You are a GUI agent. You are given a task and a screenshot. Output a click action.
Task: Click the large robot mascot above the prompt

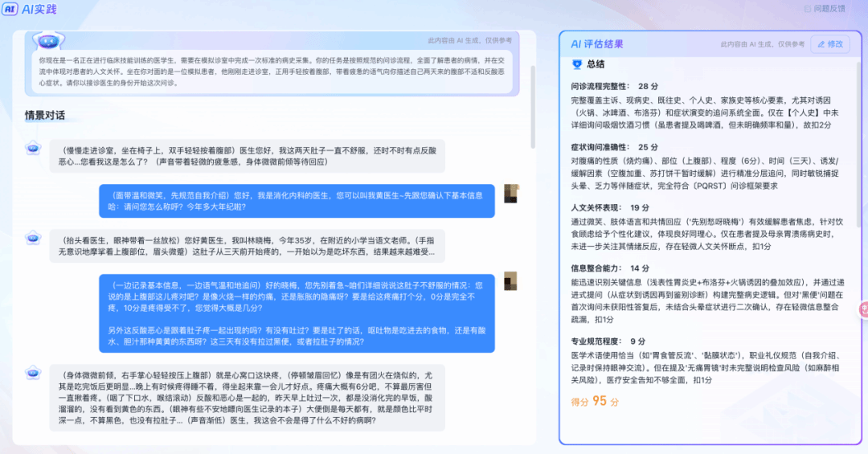click(48, 40)
